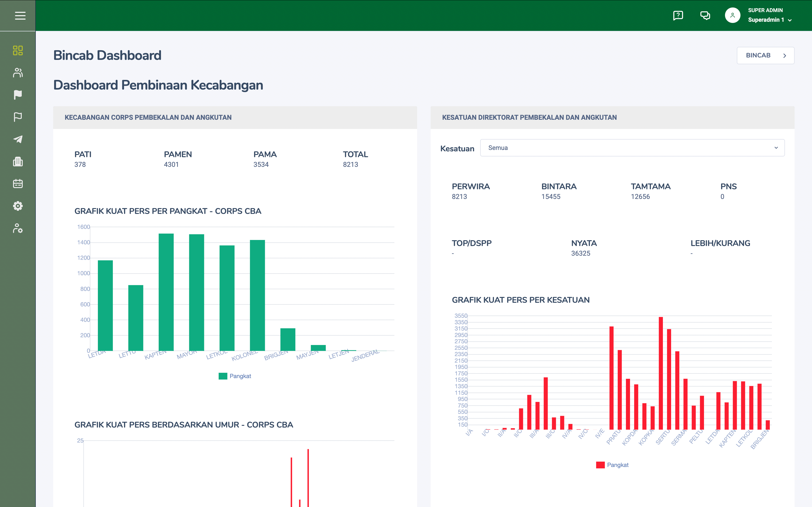Open the chat messages icon

click(705, 15)
